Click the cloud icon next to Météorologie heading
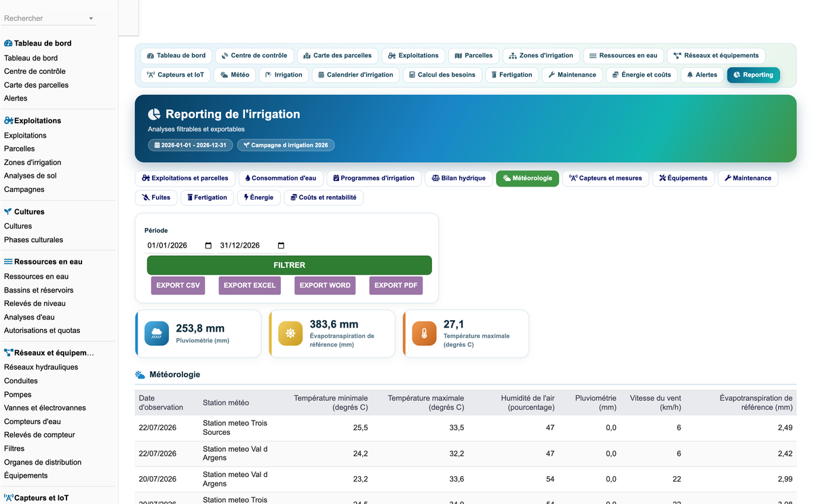 pos(140,374)
